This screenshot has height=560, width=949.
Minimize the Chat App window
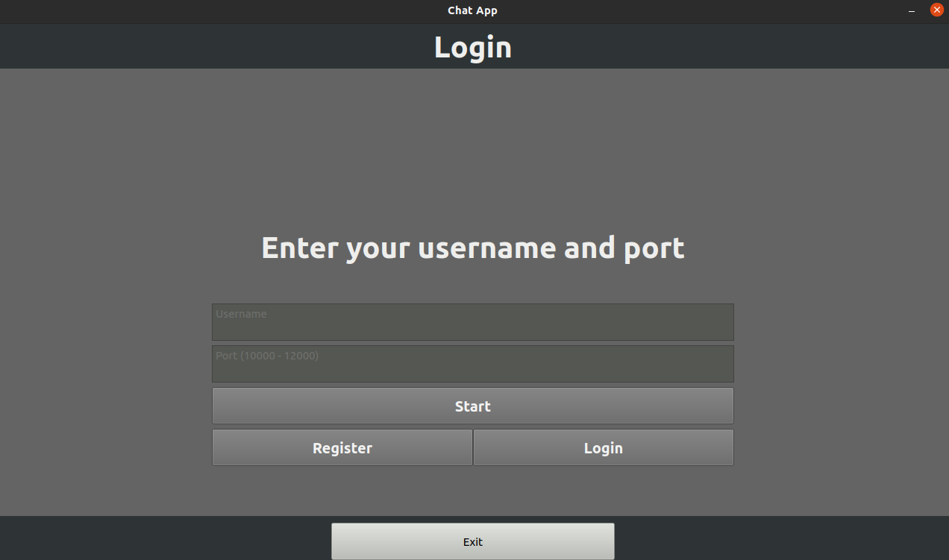912,10
